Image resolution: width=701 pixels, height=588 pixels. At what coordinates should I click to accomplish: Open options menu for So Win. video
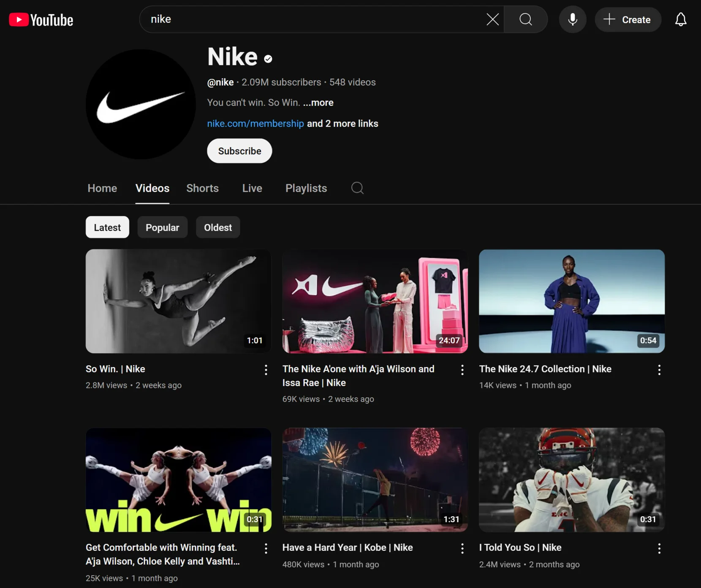pyautogui.click(x=266, y=370)
